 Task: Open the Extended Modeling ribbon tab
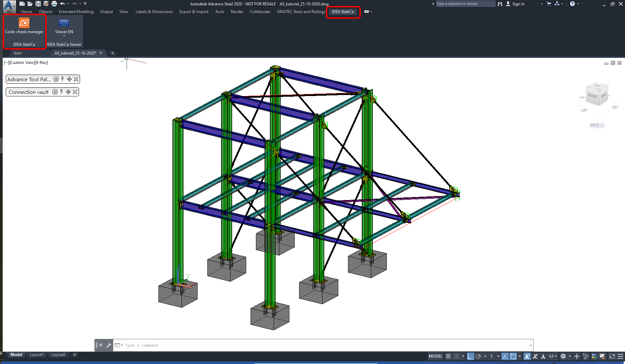point(76,12)
